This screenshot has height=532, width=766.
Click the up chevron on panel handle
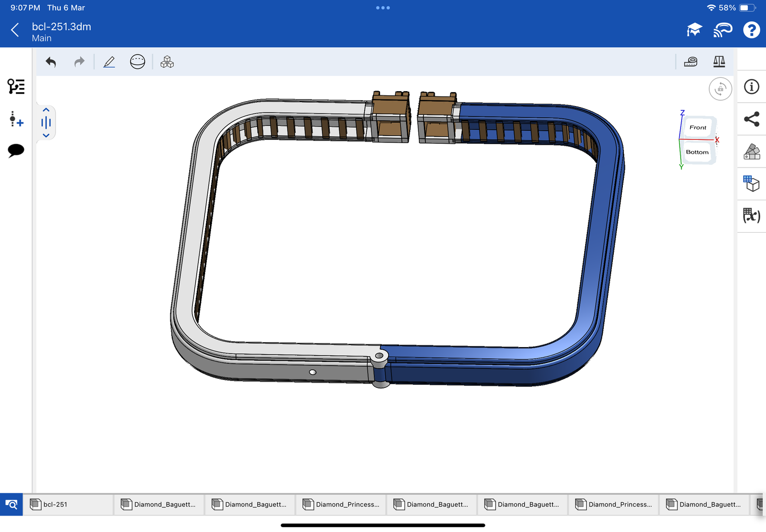[46, 110]
